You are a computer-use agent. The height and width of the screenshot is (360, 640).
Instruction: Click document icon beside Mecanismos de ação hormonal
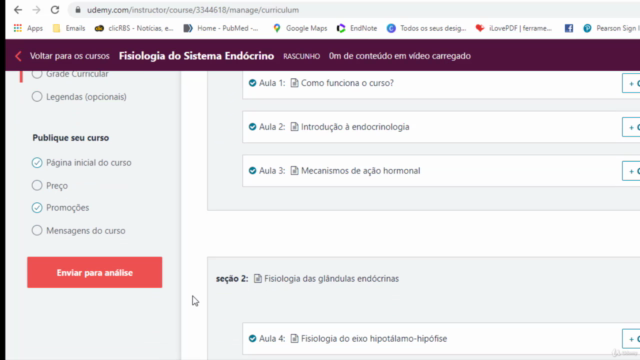point(294,171)
